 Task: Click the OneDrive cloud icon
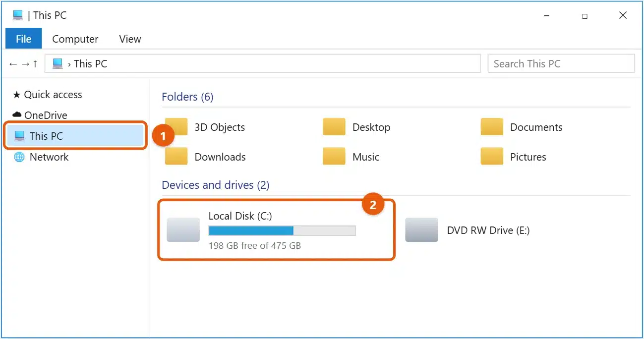coord(17,115)
